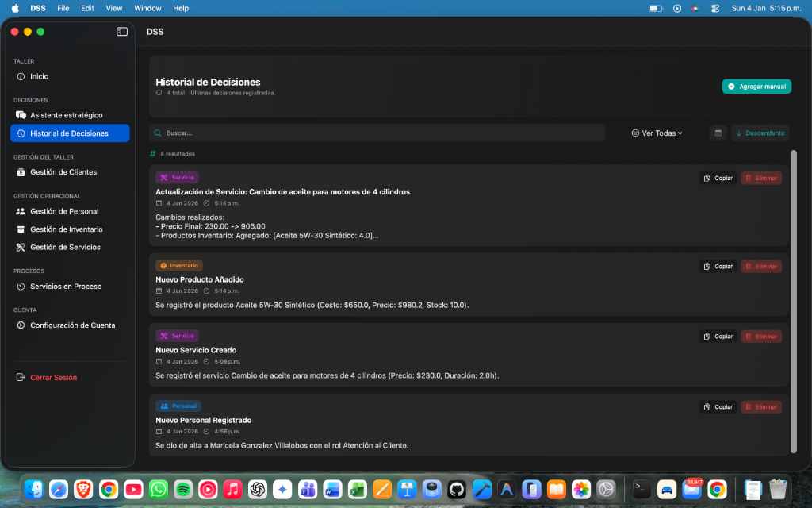Viewport: 812px width, 508px height.
Task: Go to Gestión de Clientes
Action: pyautogui.click(x=63, y=172)
